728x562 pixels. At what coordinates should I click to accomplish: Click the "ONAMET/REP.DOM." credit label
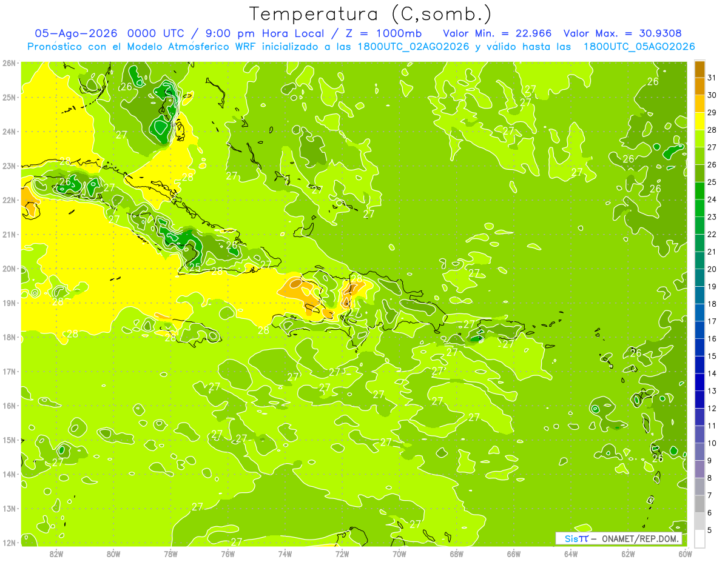641,538
